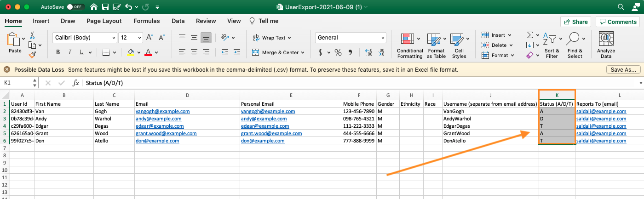Open Format as Table gallery
The height and width of the screenshot is (199, 644).
tap(436, 45)
